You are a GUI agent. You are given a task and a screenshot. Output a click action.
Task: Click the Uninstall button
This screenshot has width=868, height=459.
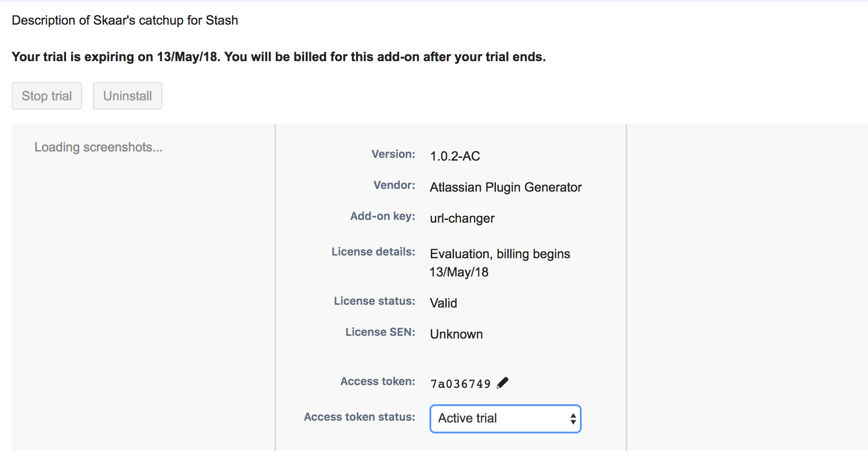click(x=127, y=96)
